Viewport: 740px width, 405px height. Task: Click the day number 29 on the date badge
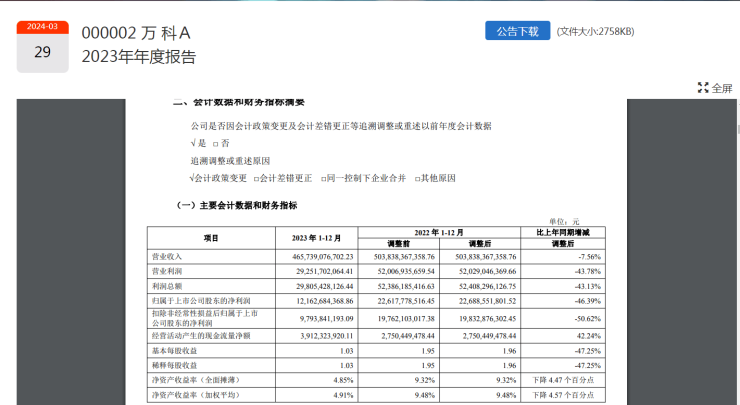42,53
